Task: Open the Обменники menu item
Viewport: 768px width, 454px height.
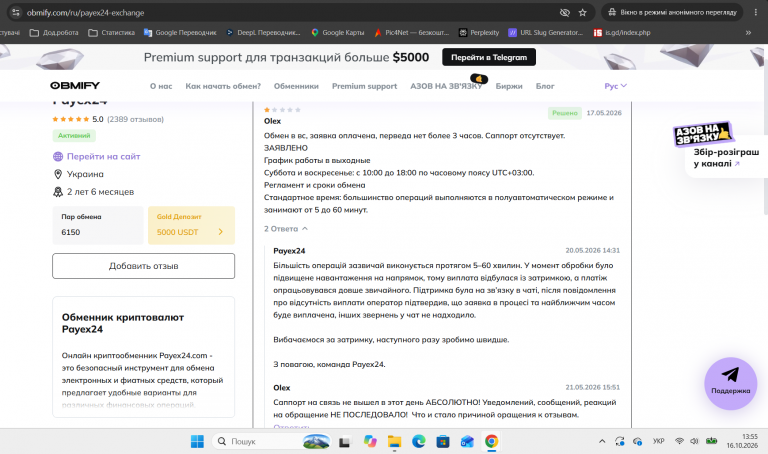Action: coord(296,86)
